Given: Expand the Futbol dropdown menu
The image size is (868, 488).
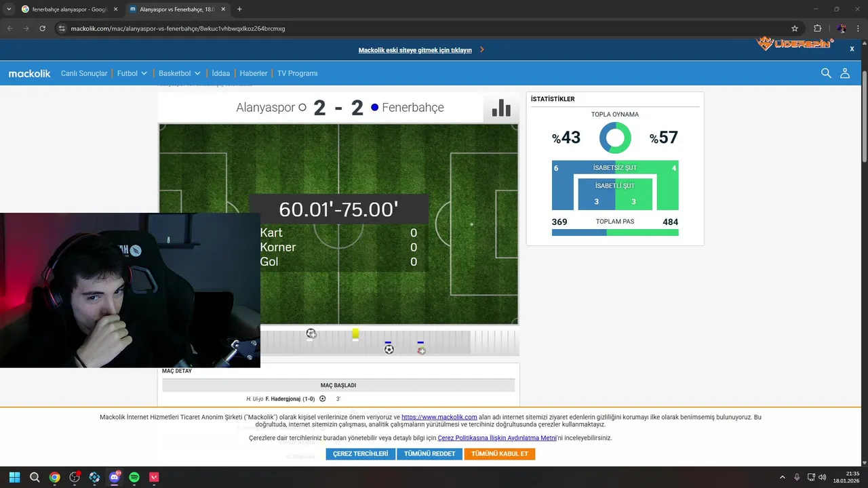Looking at the screenshot, I should [132, 73].
